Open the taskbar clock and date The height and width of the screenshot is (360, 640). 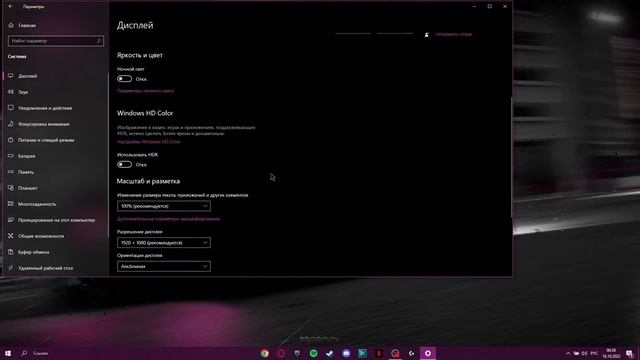point(611,353)
